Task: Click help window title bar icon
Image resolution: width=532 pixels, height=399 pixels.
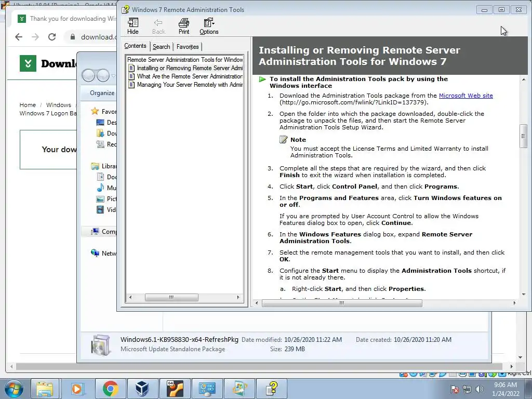Action: 126,9
